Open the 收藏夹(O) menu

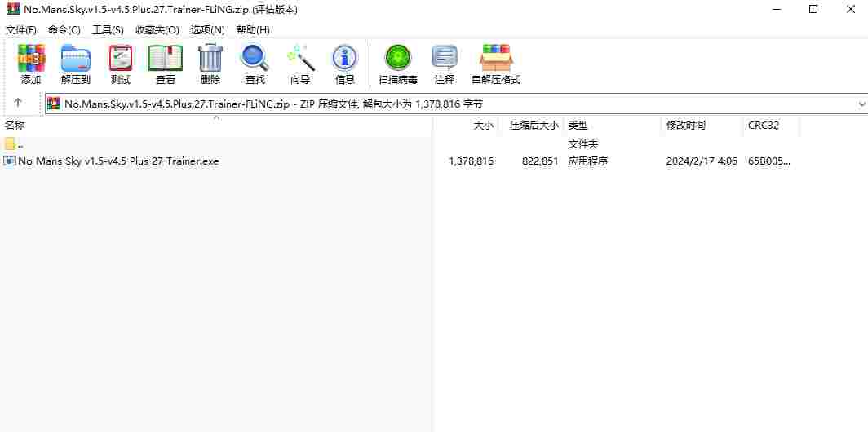click(x=157, y=30)
